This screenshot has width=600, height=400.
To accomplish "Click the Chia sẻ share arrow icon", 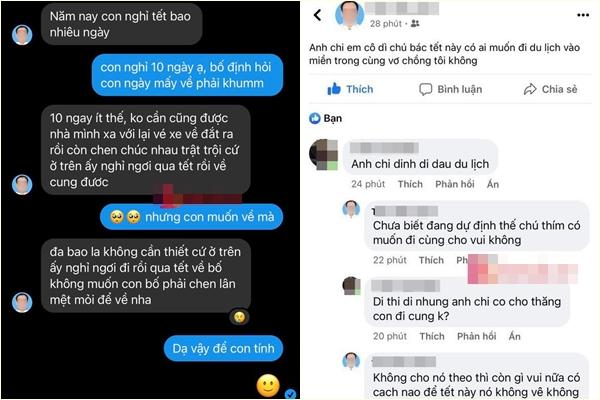I will [530, 89].
